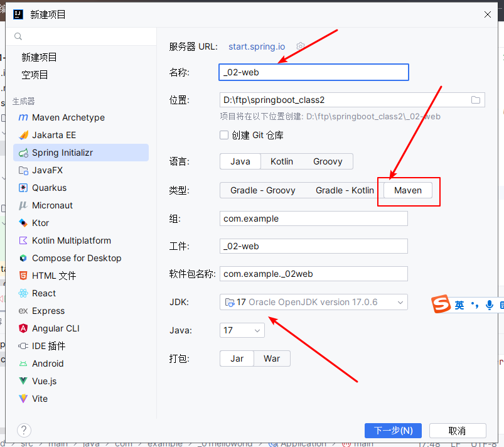Select Java as the language
Image resolution: width=504 pixels, height=447 pixels.
coord(240,161)
